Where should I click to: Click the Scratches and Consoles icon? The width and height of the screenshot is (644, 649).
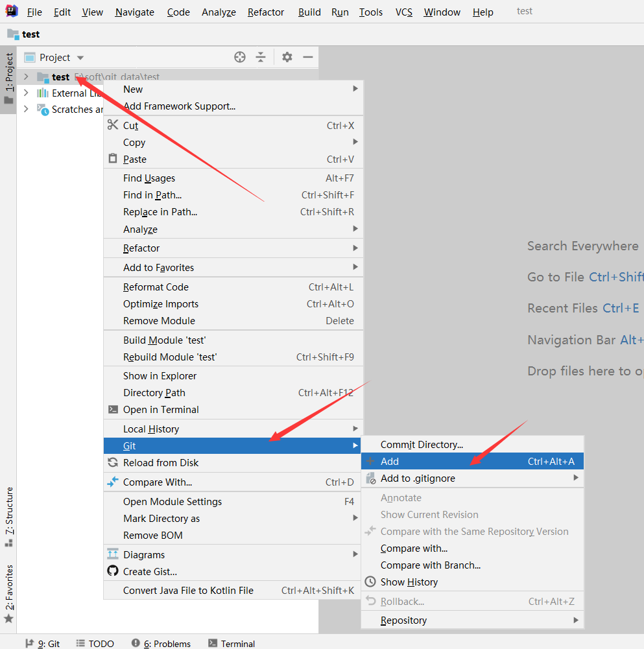[43, 110]
